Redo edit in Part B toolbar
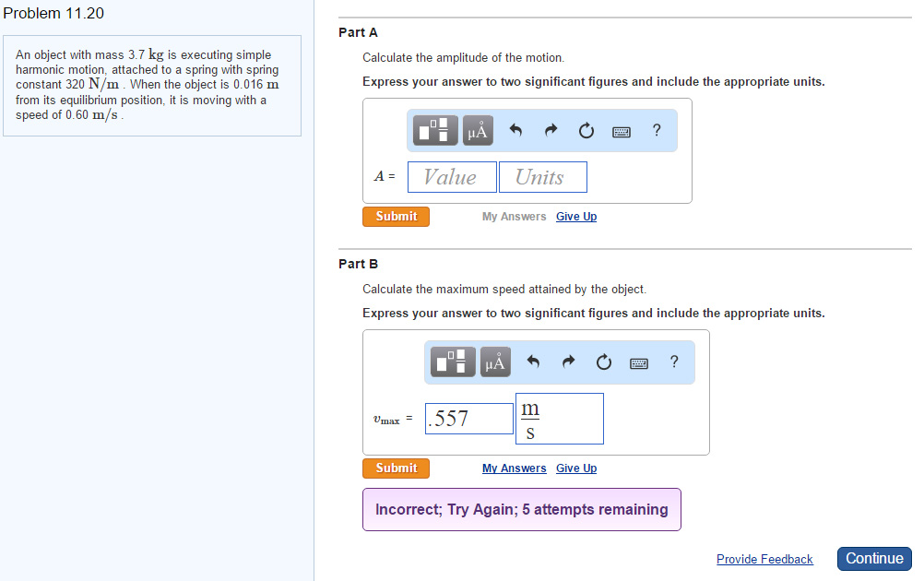Image resolution: width=924 pixels, height=581 pixels. coord(568,362)
